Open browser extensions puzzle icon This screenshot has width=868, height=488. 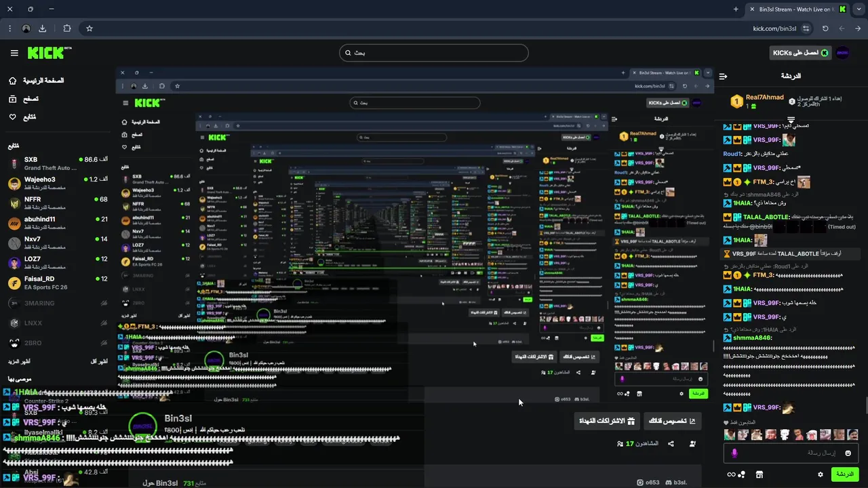[66, 28]
